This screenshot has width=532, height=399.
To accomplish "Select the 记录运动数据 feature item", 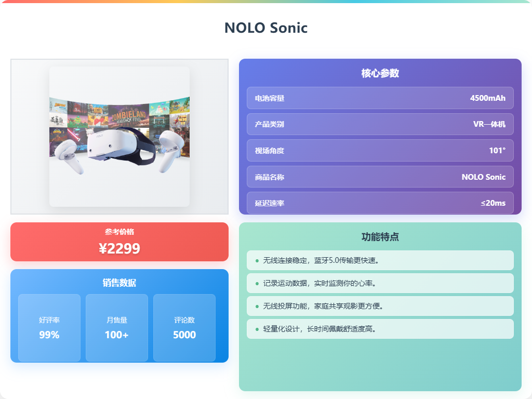I will [x=380, y=283].
